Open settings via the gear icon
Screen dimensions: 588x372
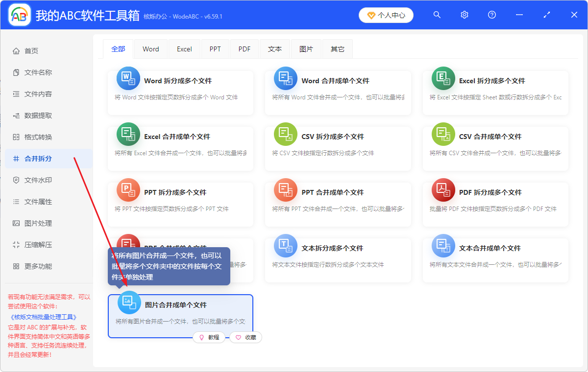[464, 15]
